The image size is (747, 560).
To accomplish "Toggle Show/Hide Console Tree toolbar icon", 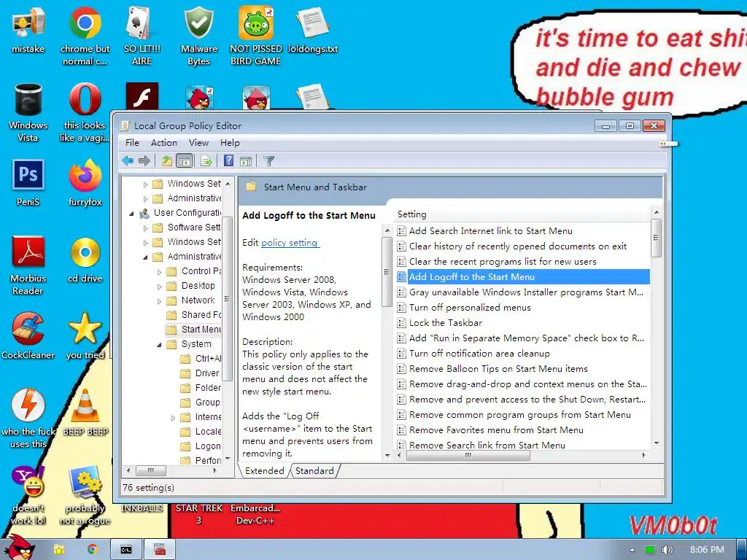I will (185, 161).
